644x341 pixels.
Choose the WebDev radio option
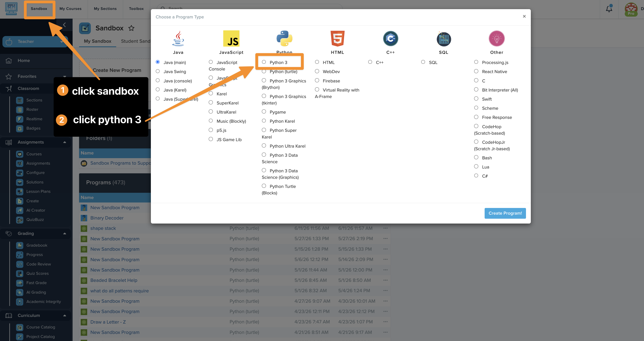point(317,71)
